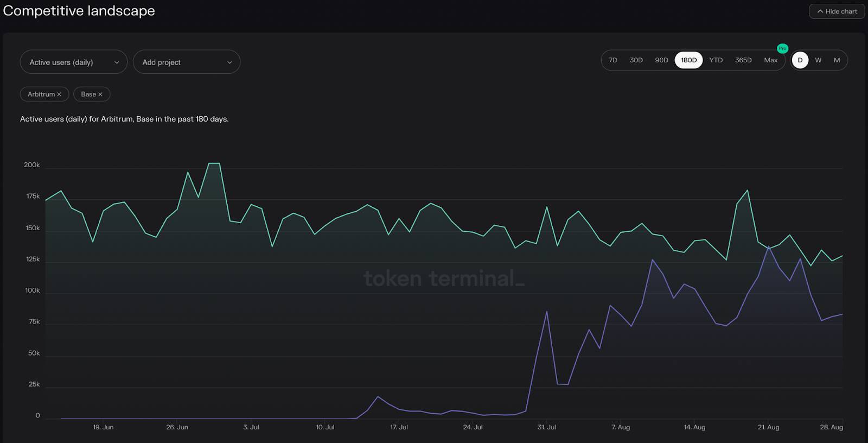The image size is (868, 443).
Task: Click the 24. Jul x-axis label
Action: 473,427
